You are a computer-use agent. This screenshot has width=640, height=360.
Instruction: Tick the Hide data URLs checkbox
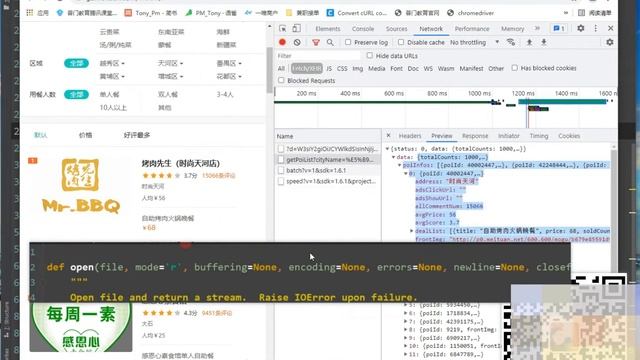[369, 55]
